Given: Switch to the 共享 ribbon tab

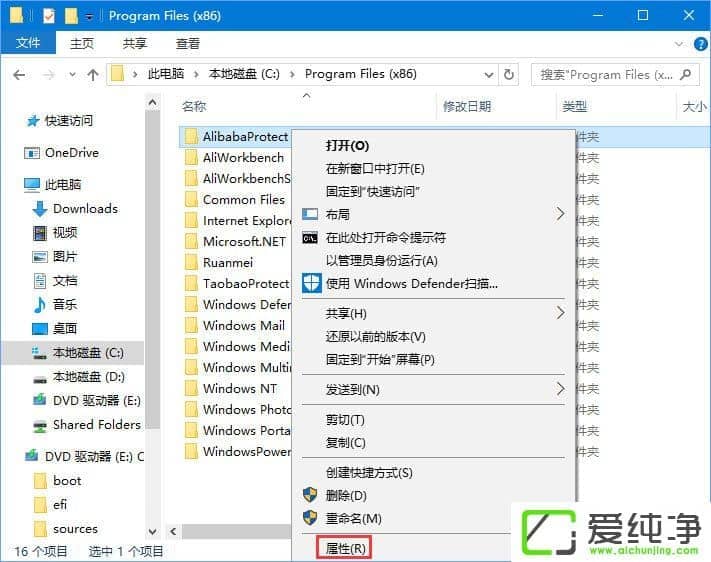Looking at the screenshot, I should (135, 44).
